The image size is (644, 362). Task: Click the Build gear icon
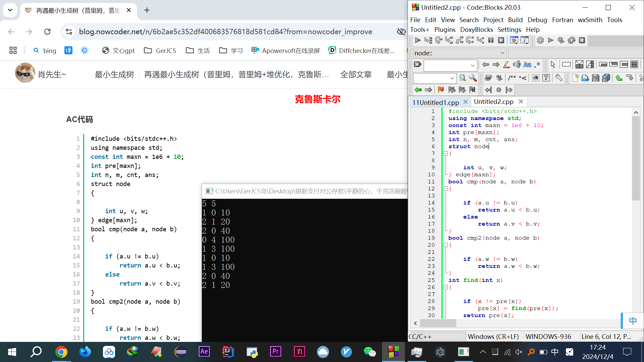540,40
